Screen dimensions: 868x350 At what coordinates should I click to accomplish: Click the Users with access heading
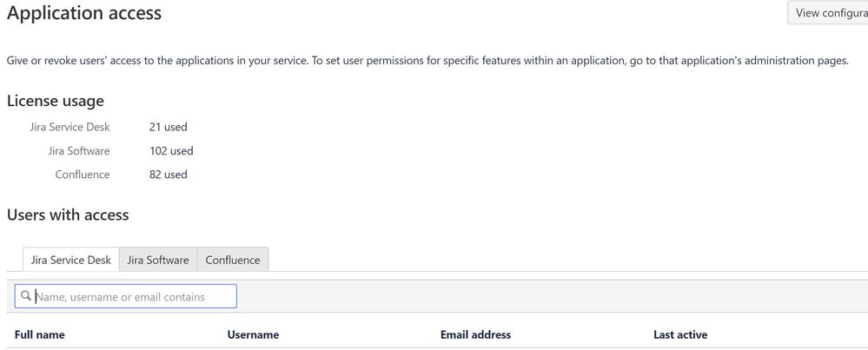(x=68, y=215)
